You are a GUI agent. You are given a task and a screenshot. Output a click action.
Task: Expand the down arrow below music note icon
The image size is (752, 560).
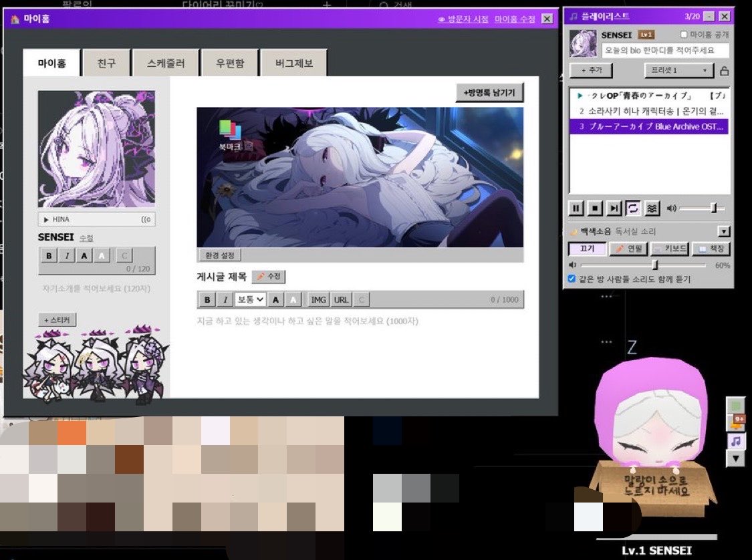click(736, 459)
